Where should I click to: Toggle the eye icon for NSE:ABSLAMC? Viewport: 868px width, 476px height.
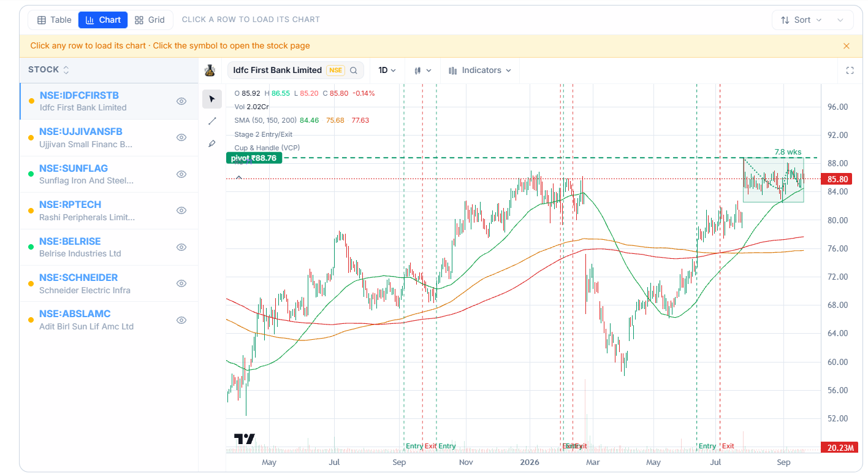tap(181, 320)
